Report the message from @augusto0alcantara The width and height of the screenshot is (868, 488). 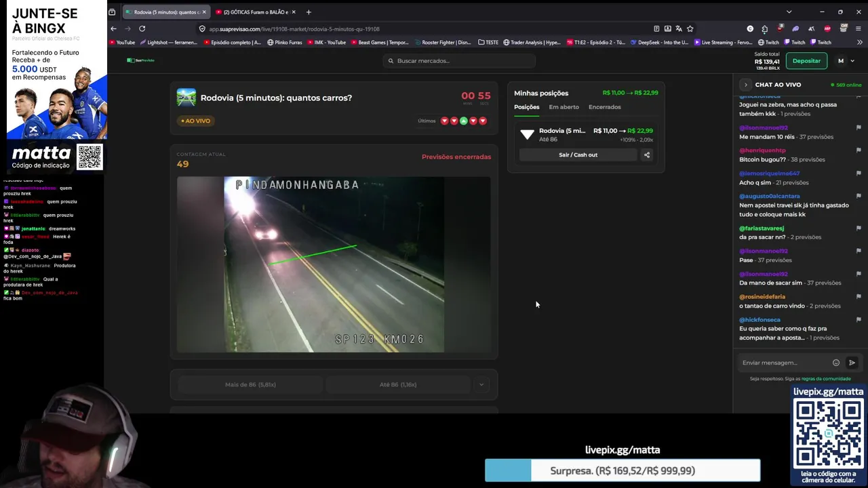pyautogui.click(x=858, y=196)
